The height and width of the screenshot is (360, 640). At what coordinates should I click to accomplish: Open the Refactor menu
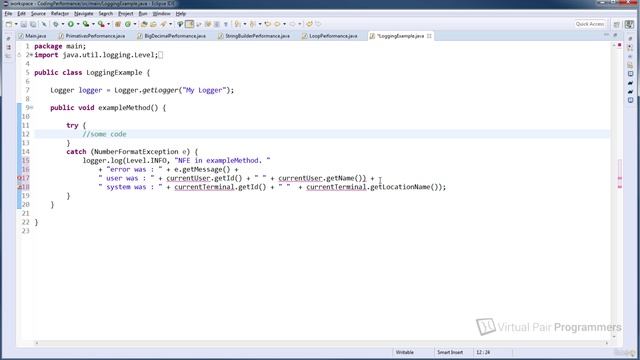click(60, 13)
